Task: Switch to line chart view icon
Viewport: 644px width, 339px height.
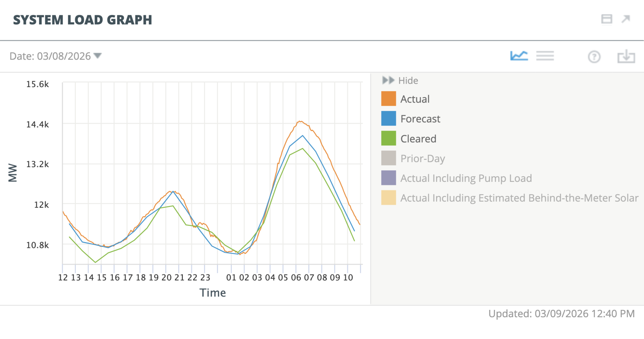Action: [519, 56]
